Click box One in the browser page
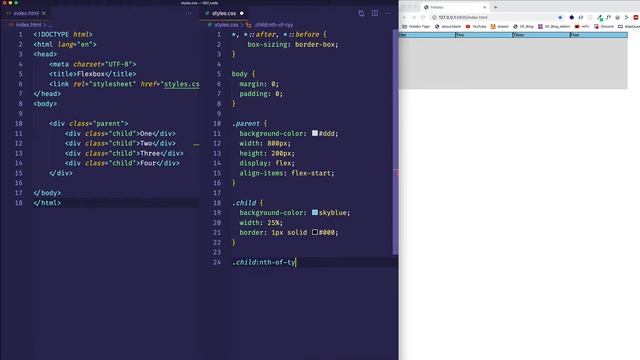640x360 pixels. click(x=427, y=35)
